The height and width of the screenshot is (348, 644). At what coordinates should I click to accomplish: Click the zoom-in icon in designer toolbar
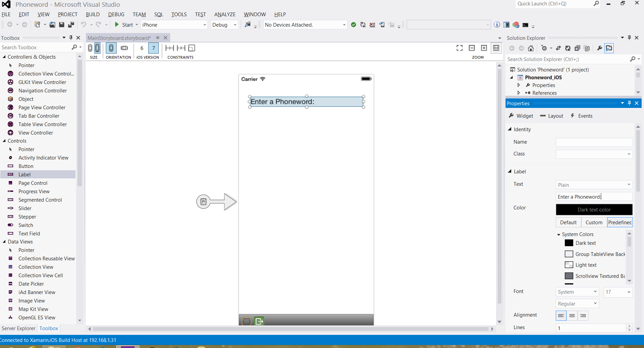point(484,48)
